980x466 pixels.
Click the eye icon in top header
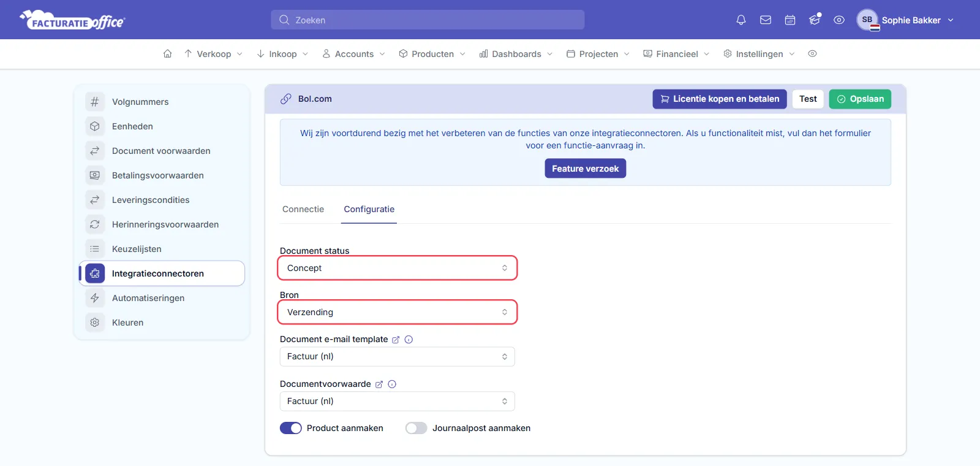tap(839, 20)
